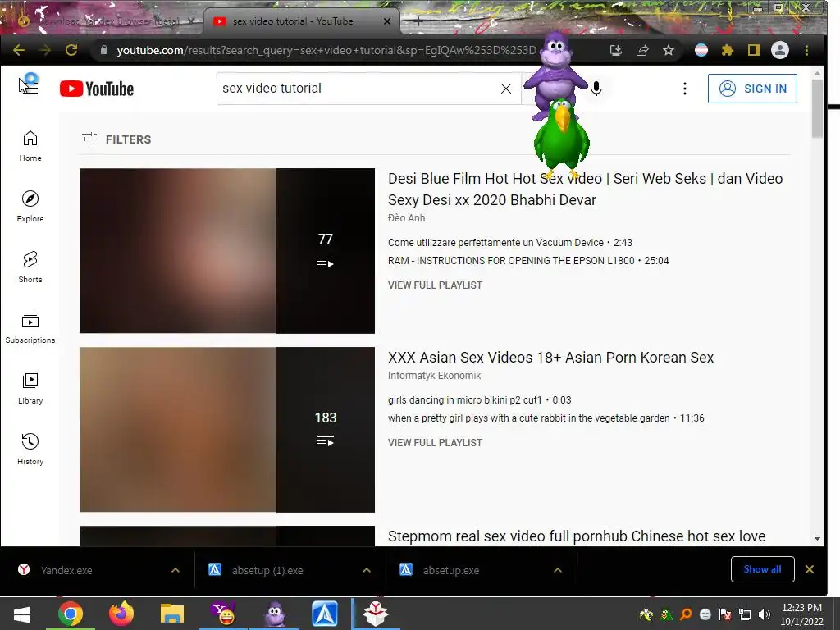Open the 183-video playlist thumbnail
The height and width of the screenshot is (630, 840).
point(227,430)
